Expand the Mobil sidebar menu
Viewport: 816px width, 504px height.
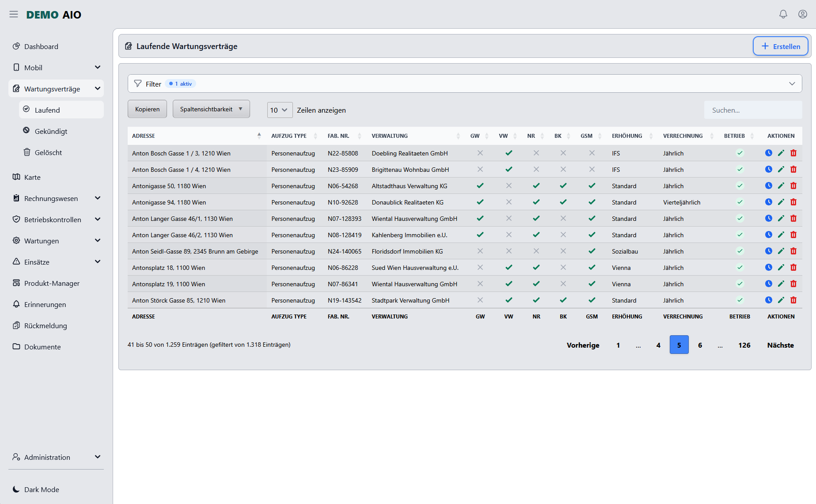pos(56,68)
